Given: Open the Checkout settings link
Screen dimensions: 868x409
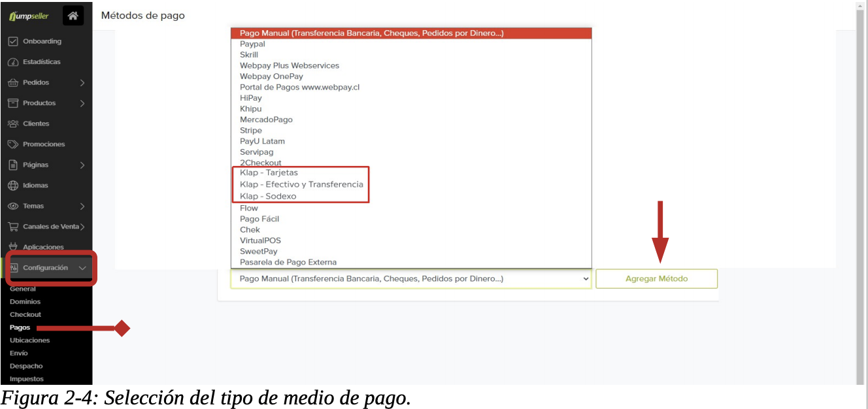Looking at the screenshot, I should [x=25, y=314].
